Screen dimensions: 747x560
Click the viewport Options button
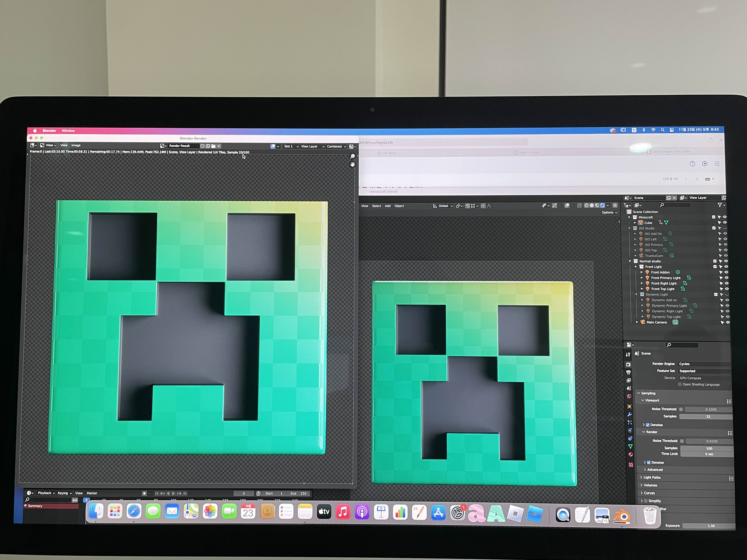(609, 212)
